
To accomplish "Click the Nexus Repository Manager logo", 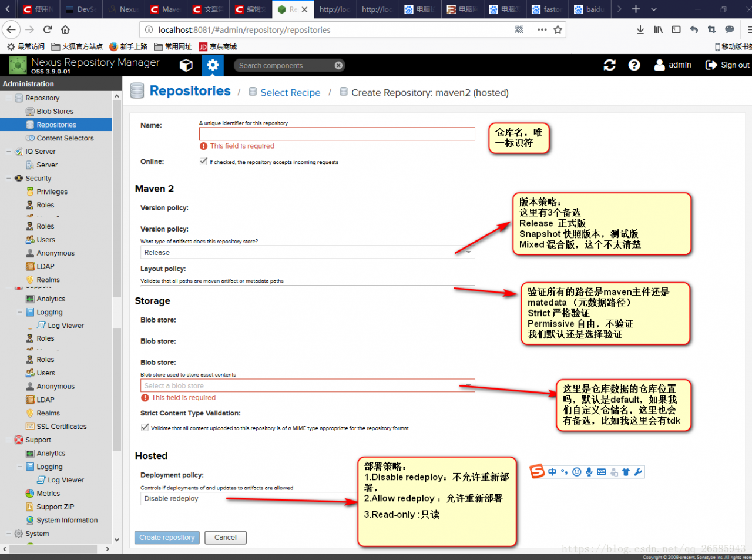I will coord(18,65).
